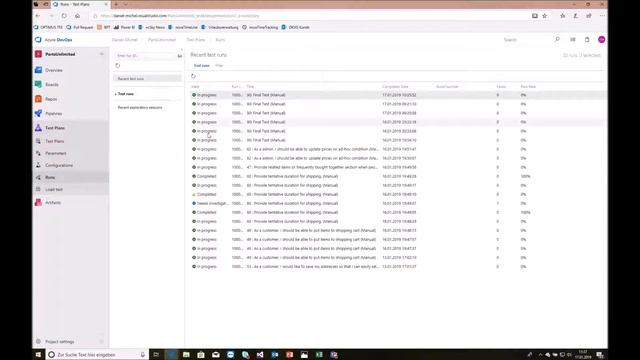Expand the PartsUnlimited project switcher

[x=102, y=54]
